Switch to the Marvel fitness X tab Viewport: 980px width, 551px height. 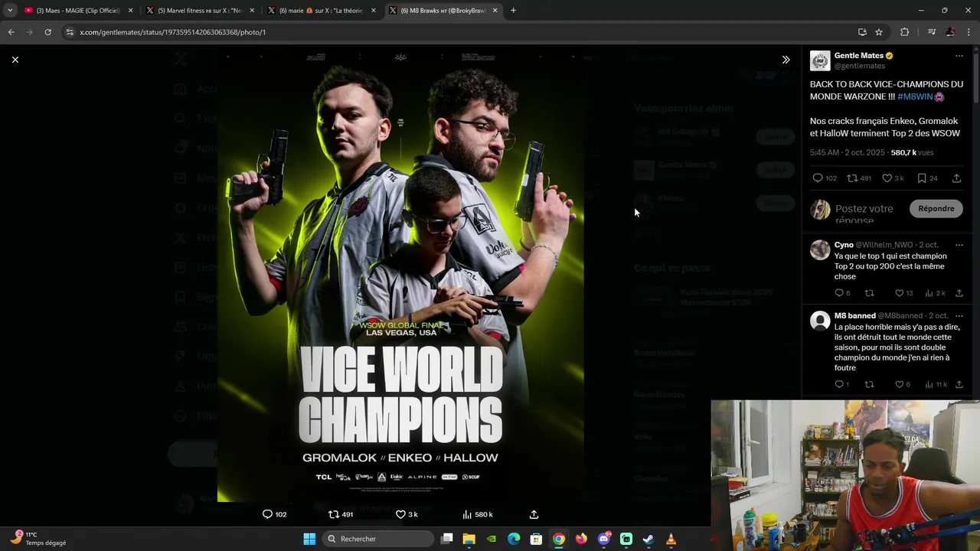click(199, 11)
